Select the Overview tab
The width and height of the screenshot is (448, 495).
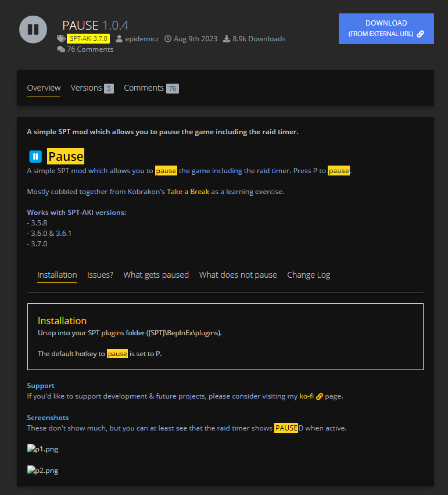(x=44, y=88)
